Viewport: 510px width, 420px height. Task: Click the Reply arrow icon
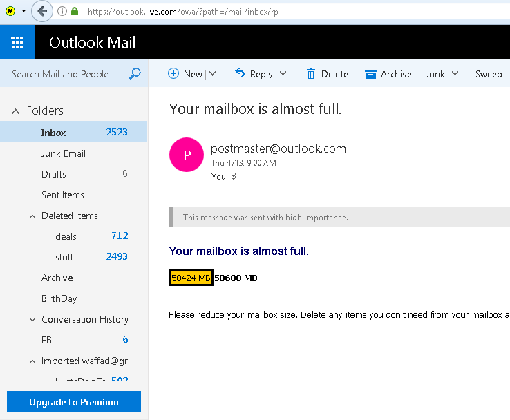point(240,73)
